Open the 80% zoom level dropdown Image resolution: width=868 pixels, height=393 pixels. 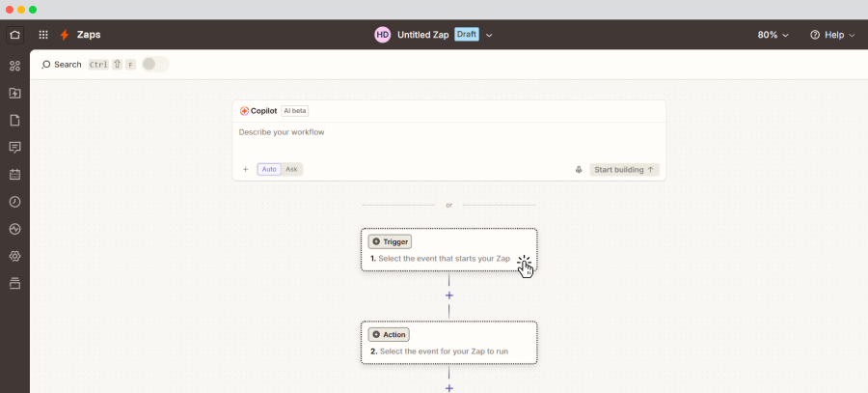773,35
